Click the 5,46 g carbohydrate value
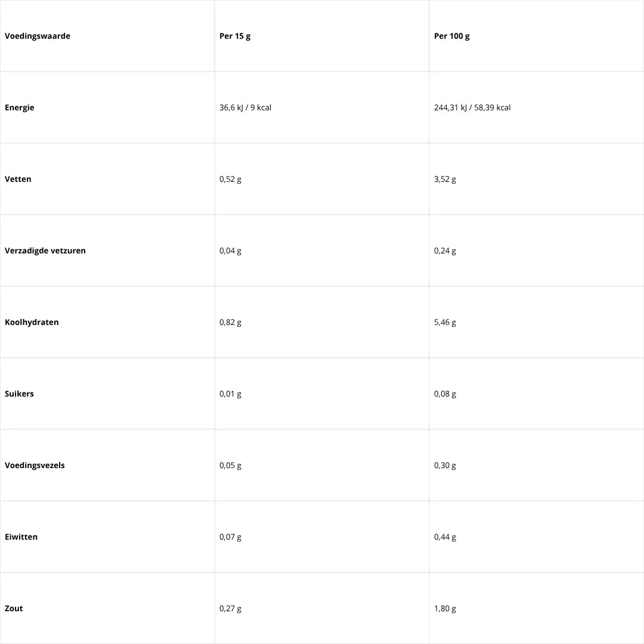This screenshot has height=644, width=644. click(445, 323)
